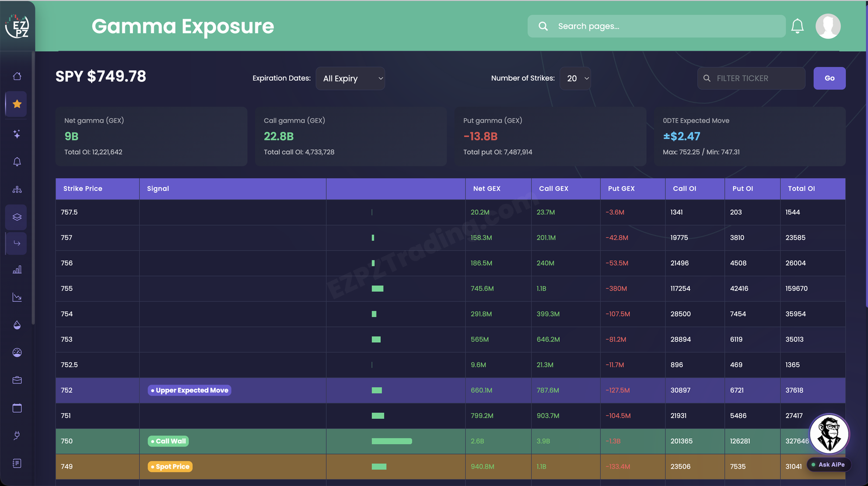Open the declining line chart sidebar icon

pos(17,297)
